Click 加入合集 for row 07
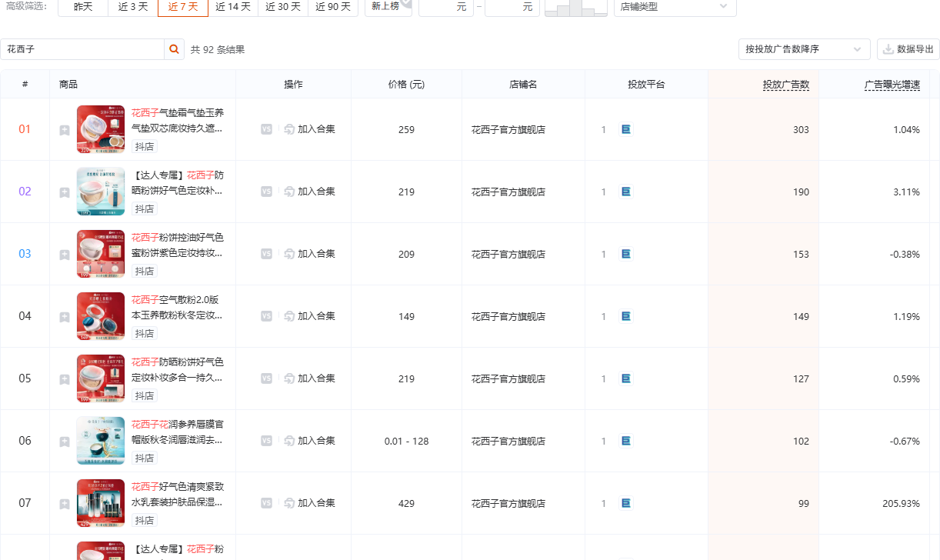 [309, 503]
